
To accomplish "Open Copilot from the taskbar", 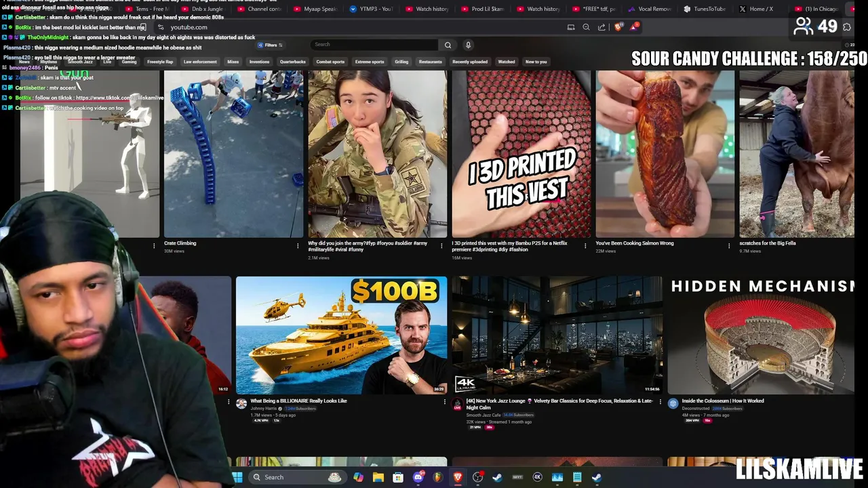I will point(358,477).
